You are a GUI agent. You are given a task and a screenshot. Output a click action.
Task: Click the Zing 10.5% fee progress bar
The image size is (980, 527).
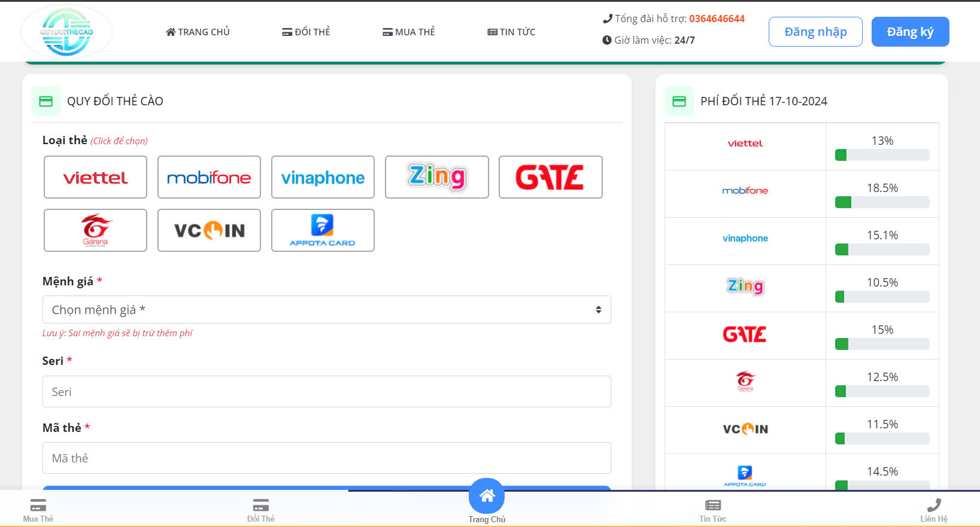tap(882, 297)
